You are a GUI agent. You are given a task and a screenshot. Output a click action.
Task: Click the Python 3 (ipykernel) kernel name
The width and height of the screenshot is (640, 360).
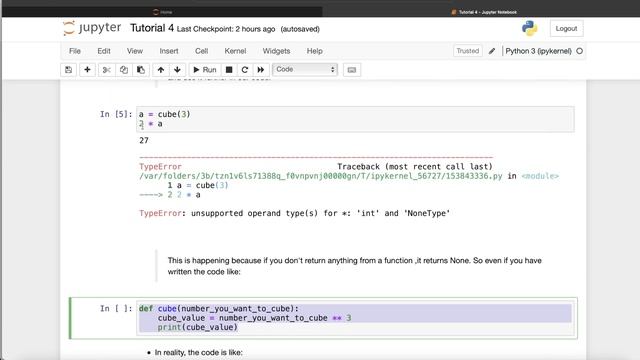point(538,51)
